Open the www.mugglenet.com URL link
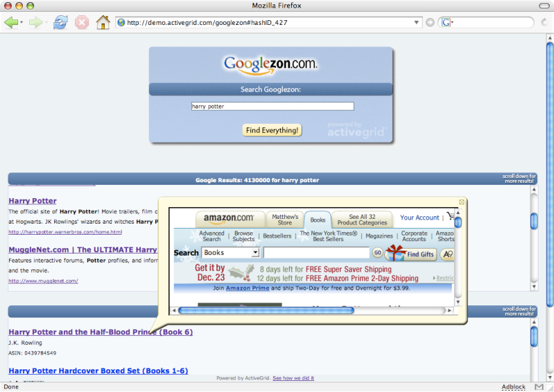 [x=43, y=281]
